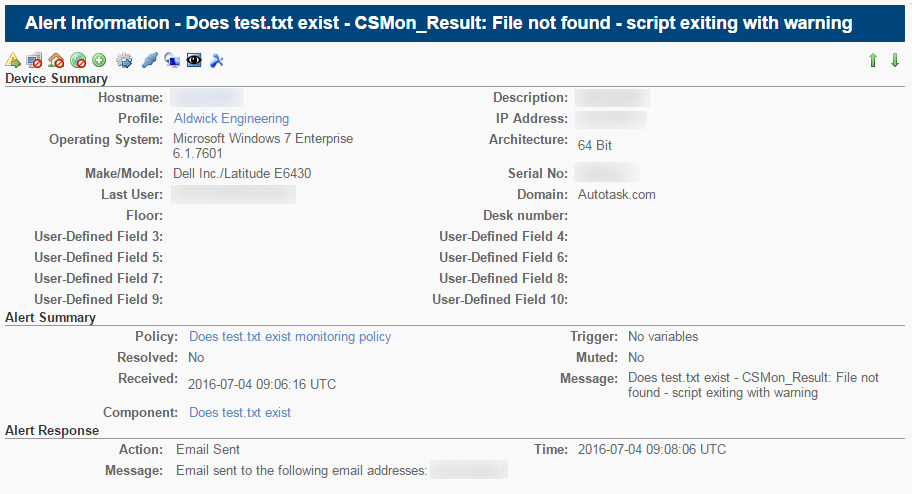
Task: Click the blurred IP Address value
Action: (x=611, y=119)
